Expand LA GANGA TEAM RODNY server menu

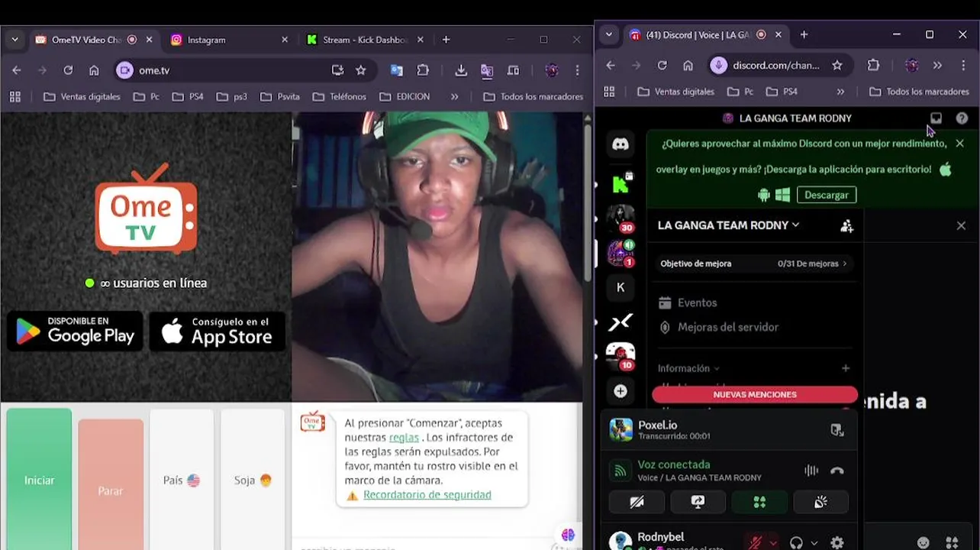(x=728, y=225)
